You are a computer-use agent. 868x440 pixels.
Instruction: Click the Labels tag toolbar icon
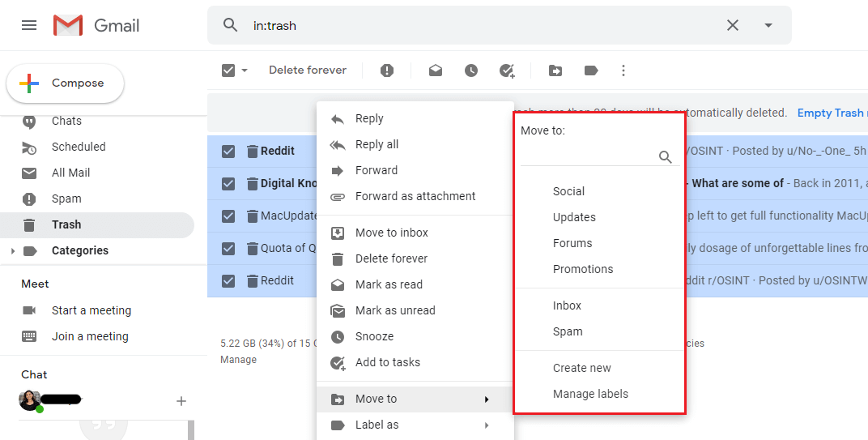[591, 70]
